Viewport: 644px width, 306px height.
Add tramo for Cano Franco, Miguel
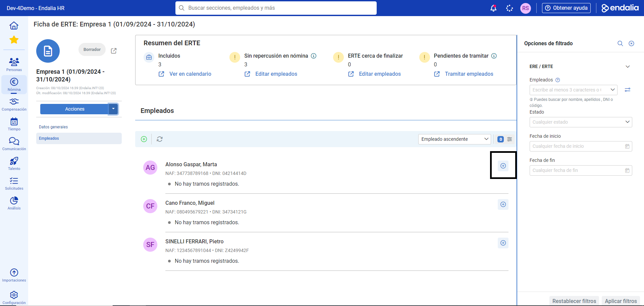tap(503, 204)
